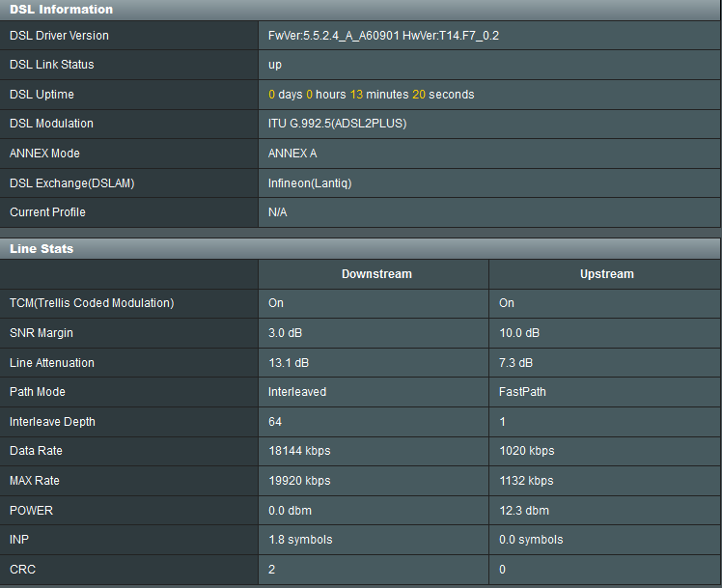Click the downstream attenuation 13.1 dB
The height and width of the screenshot is (588, 722).
(289, 363)
